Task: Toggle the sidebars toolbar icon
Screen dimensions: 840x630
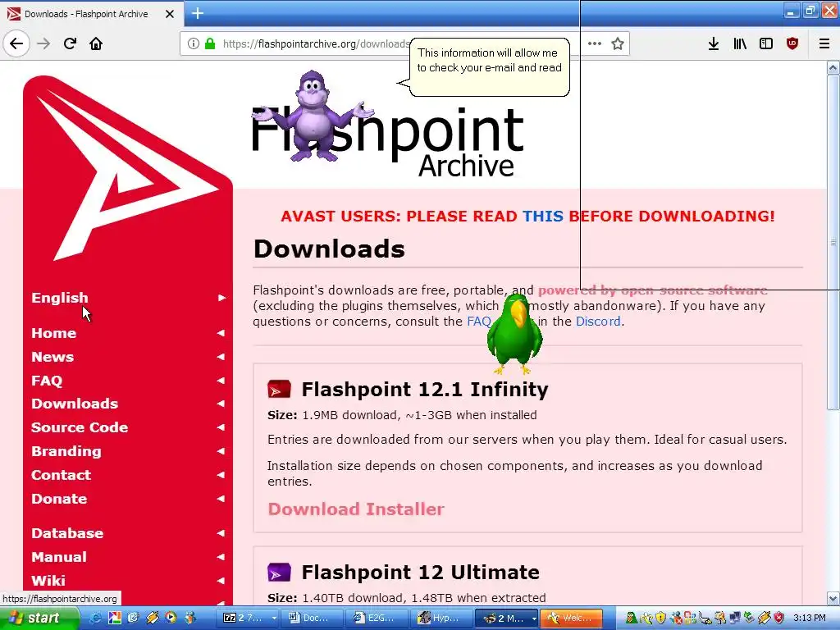Action: click(766, 43)
